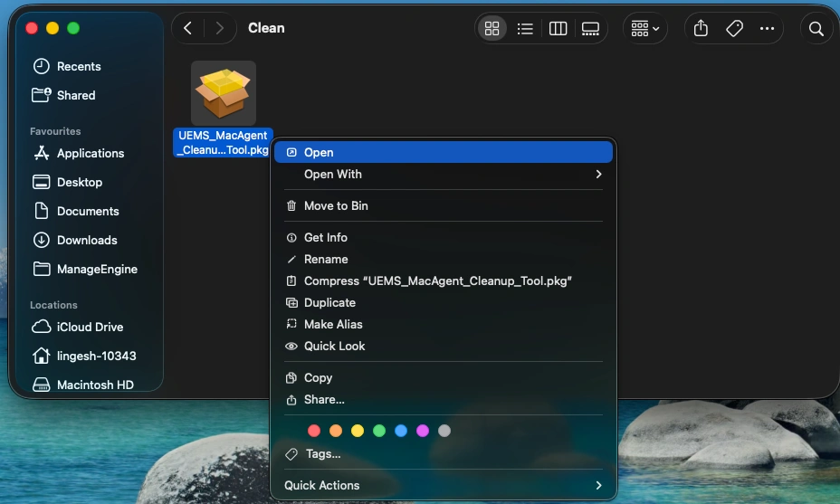Open Applications in the sidebar
This screenshot has height=504, width=840.
78,153
